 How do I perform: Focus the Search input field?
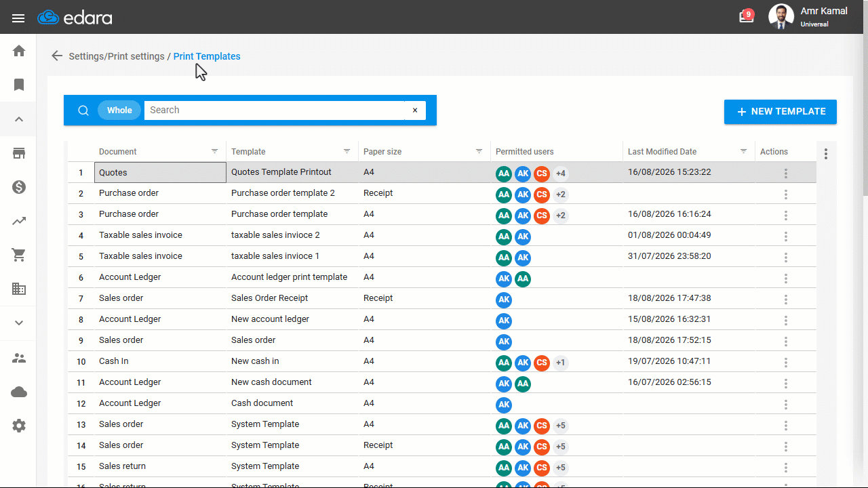click(275, 110)
